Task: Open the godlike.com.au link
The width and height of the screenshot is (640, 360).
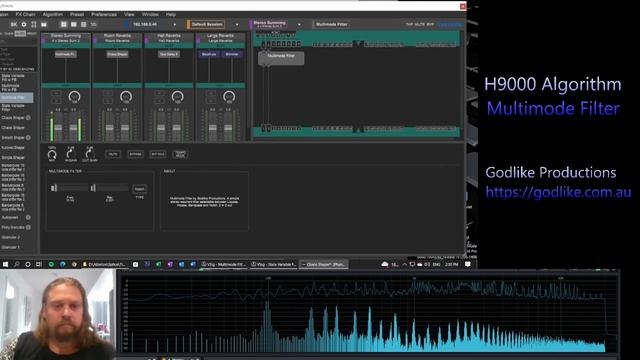Action: [558, 192]
